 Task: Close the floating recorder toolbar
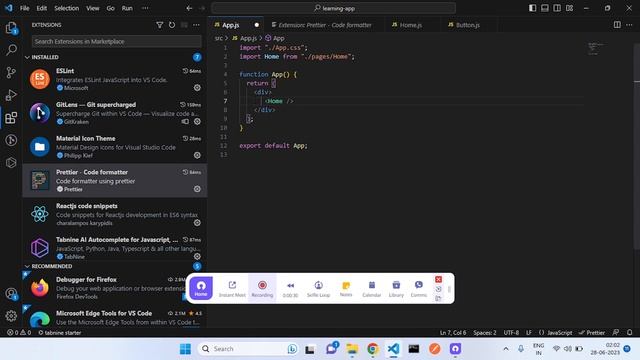(x=438, y=280)
